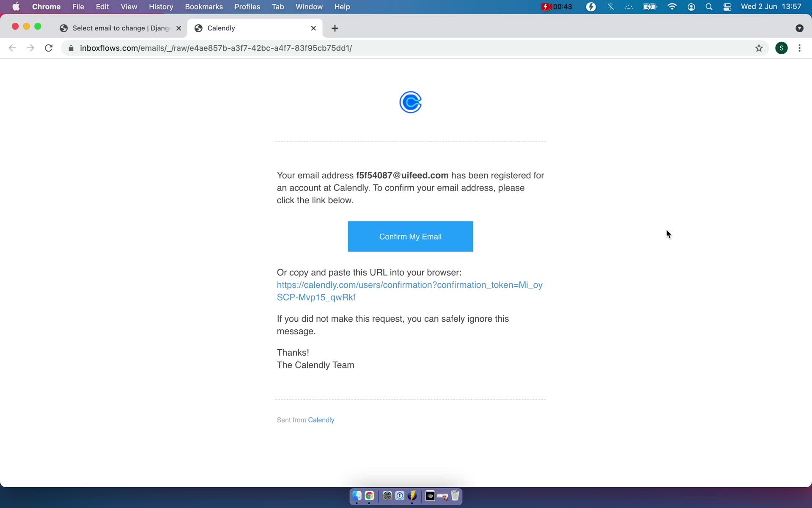Screen dimensions: 812x508
Task: Select the Django tab
Action: [x=120, y=28]
